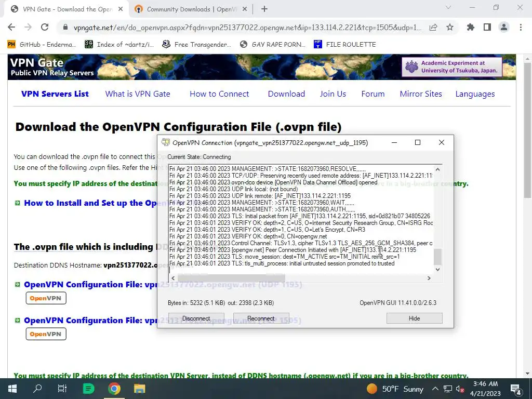Hide the OpenVPN connection window

click(x=414, y=318)
